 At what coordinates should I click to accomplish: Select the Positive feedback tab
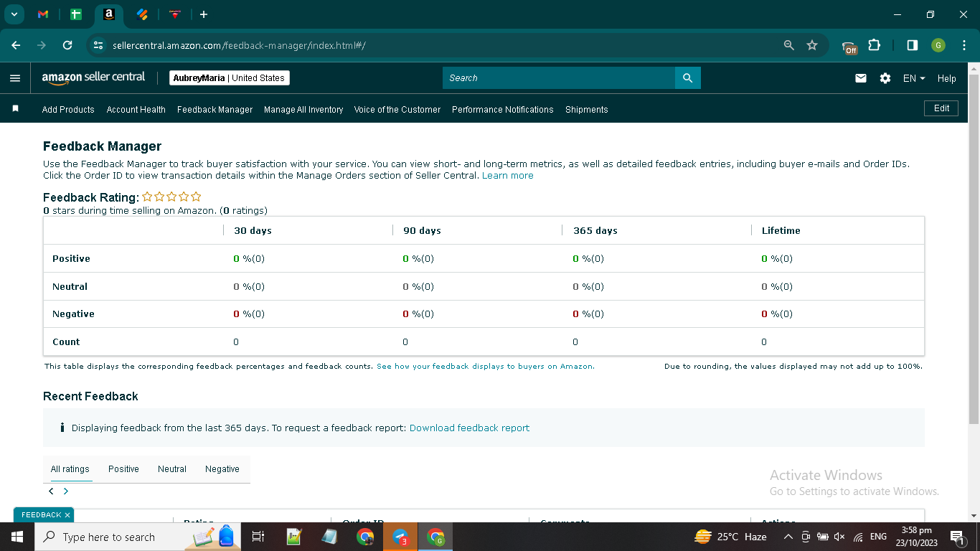pos(123,469)
